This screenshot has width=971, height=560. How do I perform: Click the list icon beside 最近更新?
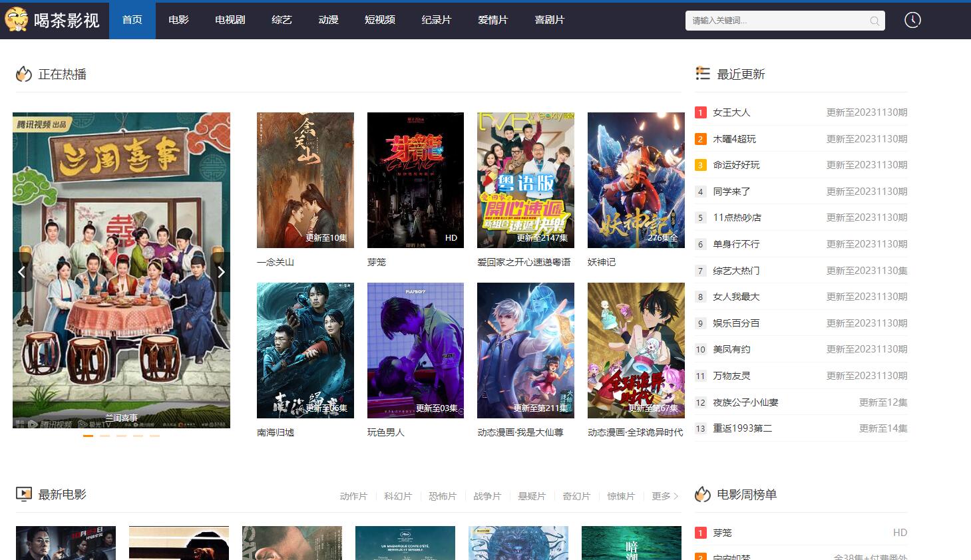tap(703, 73)
